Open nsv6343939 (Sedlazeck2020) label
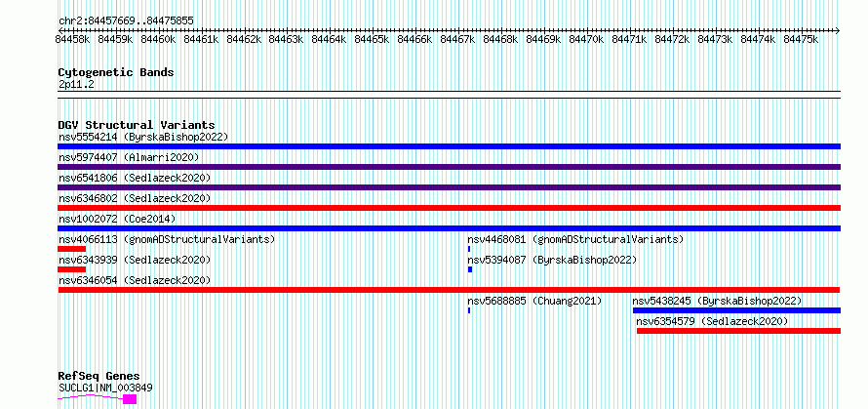This screenshot has height=409, width=868. tap(135, 260)
